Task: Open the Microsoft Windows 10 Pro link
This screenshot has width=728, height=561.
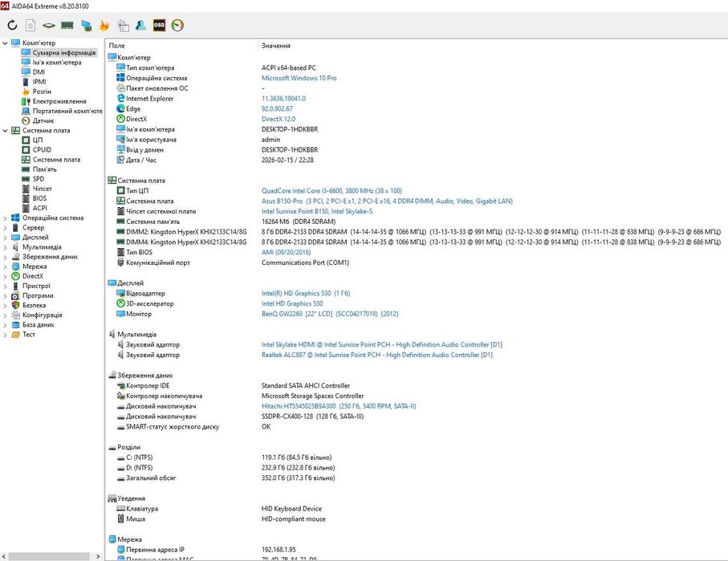Action: tap(299, 78)
